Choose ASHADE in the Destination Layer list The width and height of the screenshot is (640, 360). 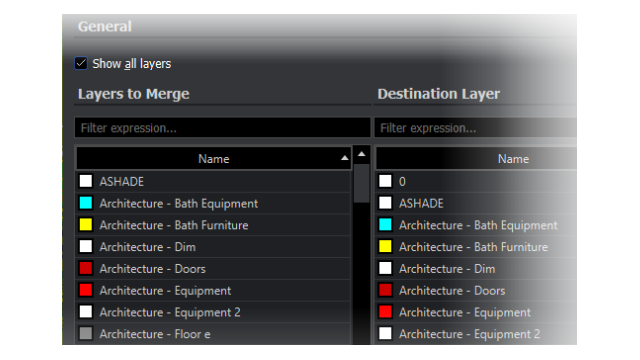pyautogui.click(x=476, y=203)
